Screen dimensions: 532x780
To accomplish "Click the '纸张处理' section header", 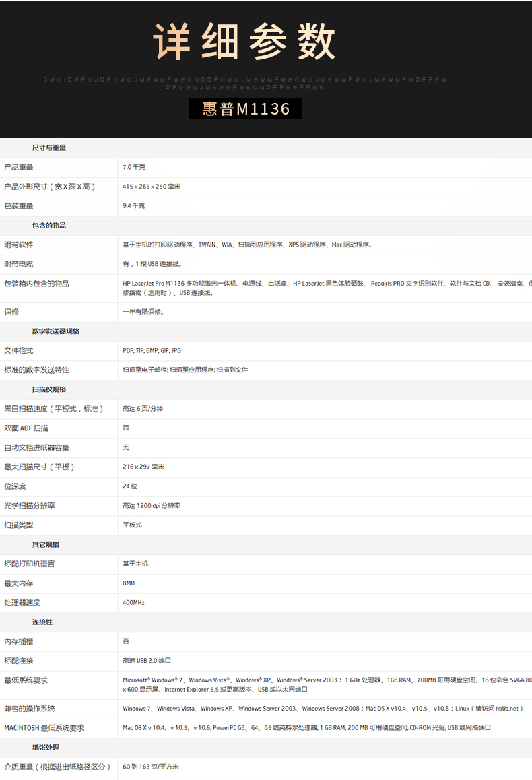I will pos(46,748).
